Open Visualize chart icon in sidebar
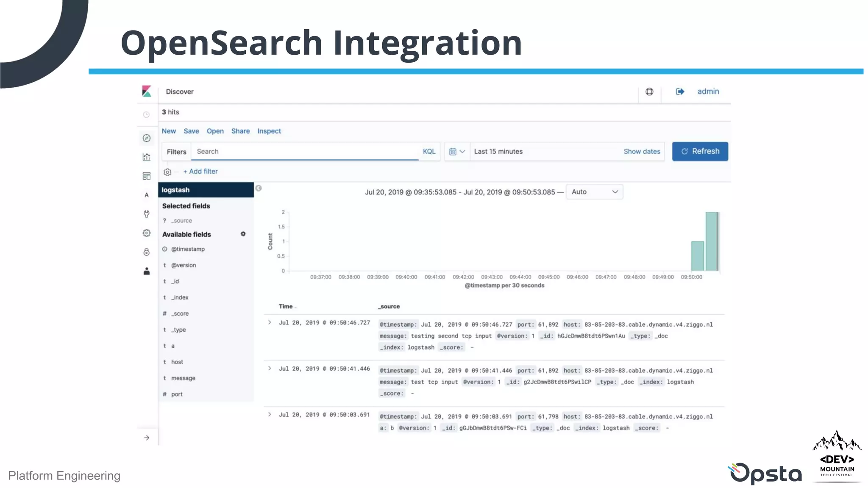 (x=146, y=157)
